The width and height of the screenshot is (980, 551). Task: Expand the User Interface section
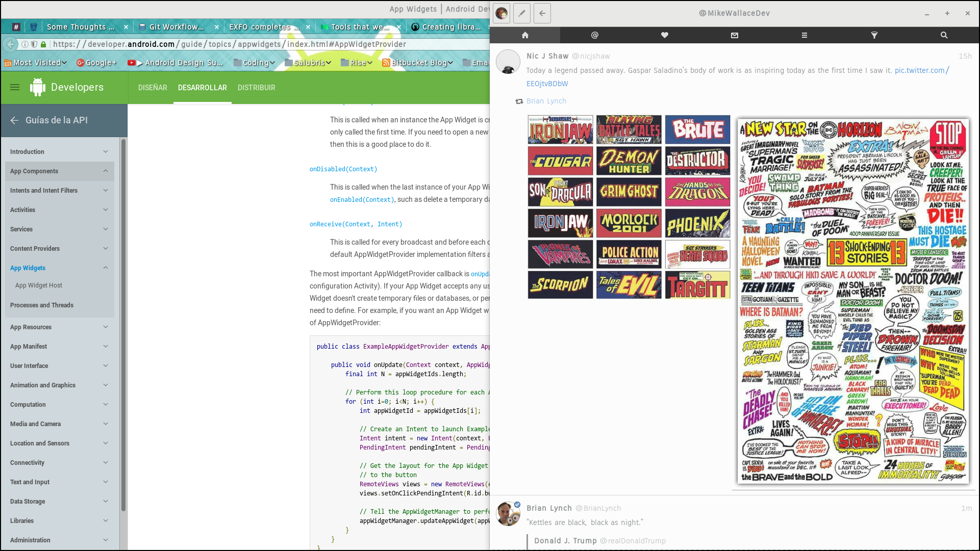[106, 365]
